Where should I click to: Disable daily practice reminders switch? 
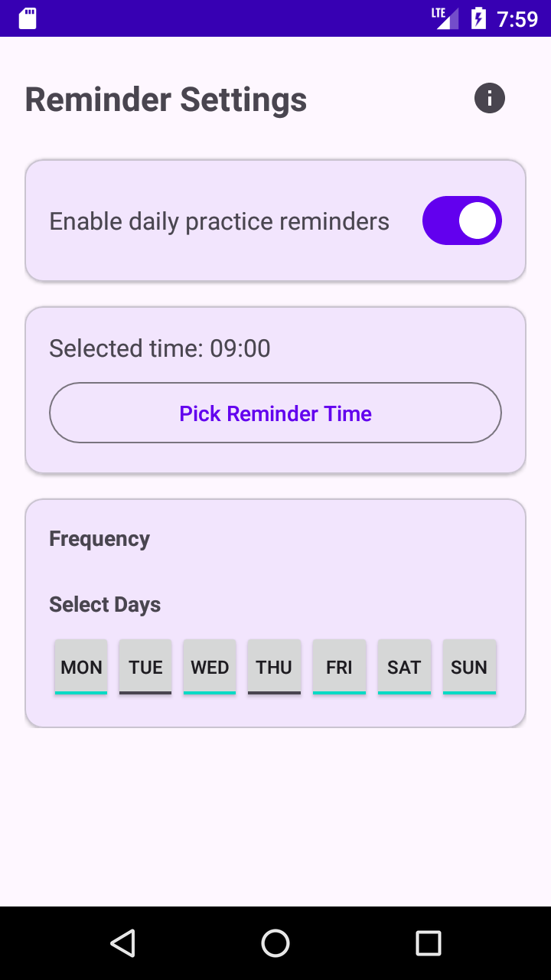462,220
